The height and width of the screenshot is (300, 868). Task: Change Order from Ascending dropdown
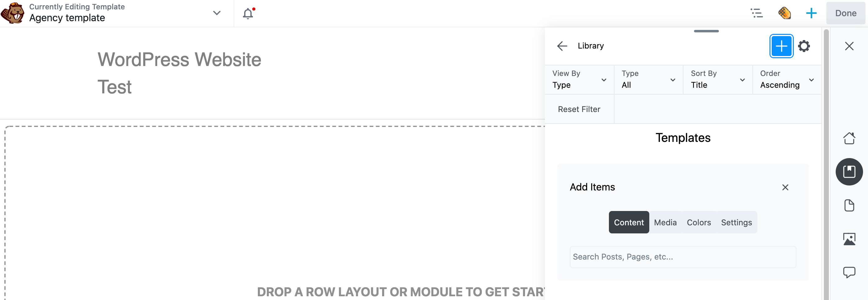[x=787, y=80]
